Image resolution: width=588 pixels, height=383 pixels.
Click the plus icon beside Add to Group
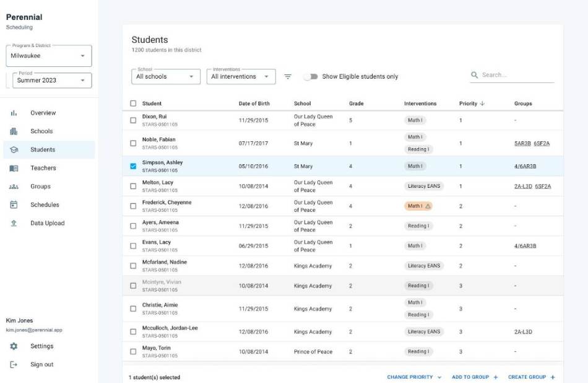coord(495,377)
